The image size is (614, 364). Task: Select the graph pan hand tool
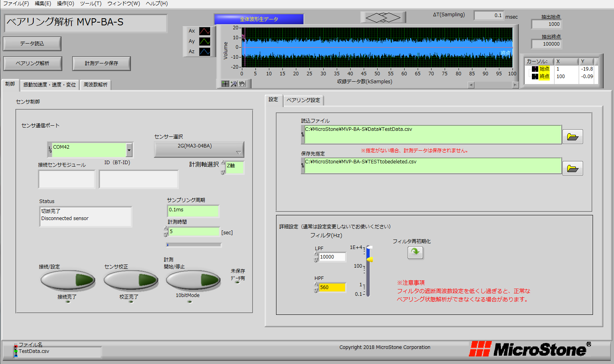(x=242, y=84)
